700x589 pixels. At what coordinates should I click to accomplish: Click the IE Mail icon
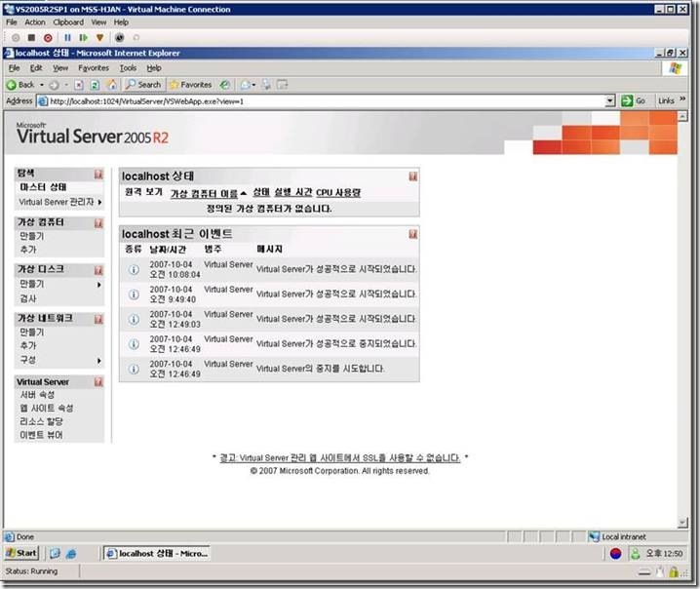[245, 85]
